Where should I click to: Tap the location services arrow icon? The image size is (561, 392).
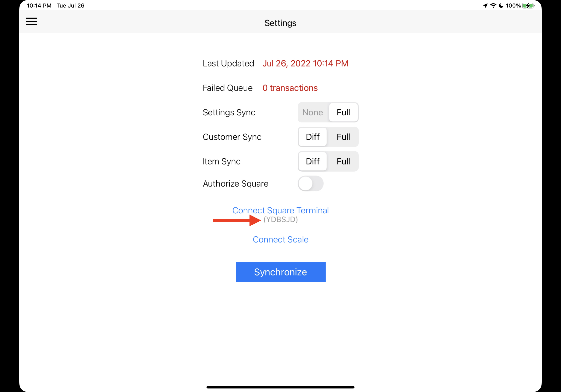(x=485, y=6)
